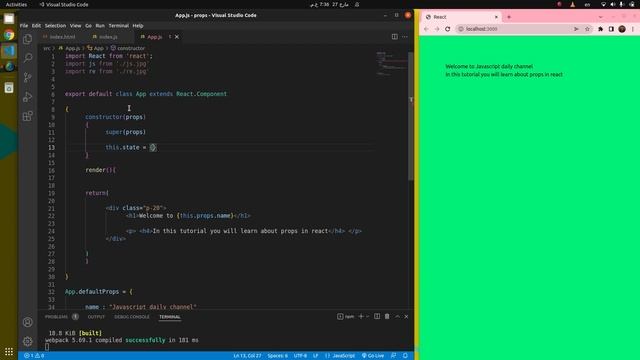
Task: Open the Selection menu
Action: point(55,25)
